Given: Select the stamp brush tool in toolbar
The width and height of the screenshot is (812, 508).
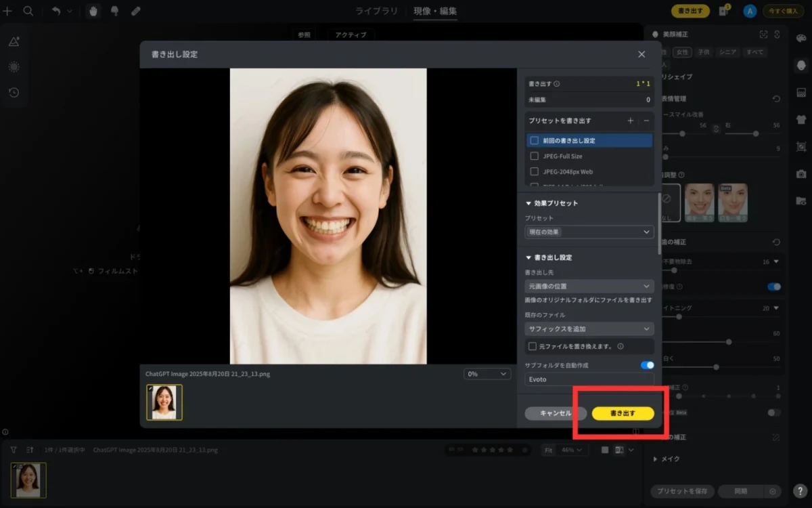Looking at the screenshot, I should tap(114, 11).
